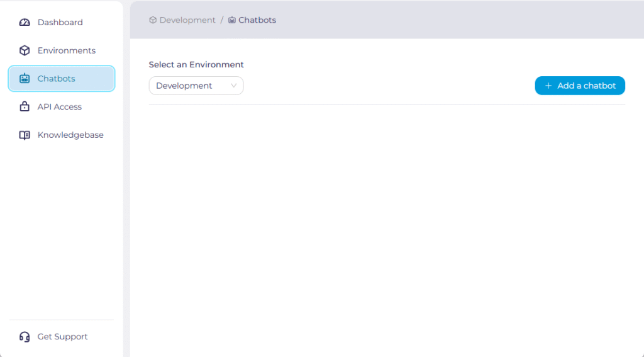The height and width of the screenshot is (357, 644).
Task: Click the Dashboard speedometer icon
Action: (x=25, y=23)
